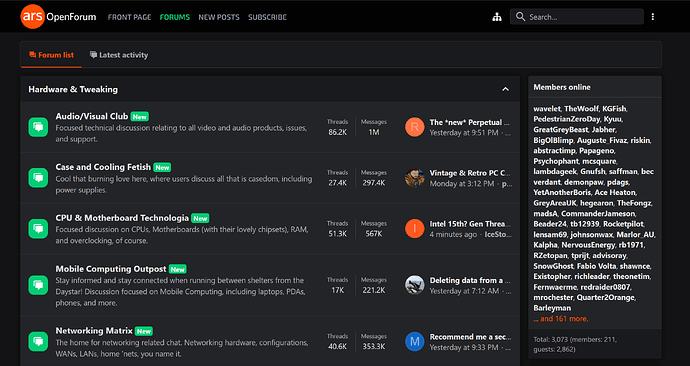Open member TheWoolf's profile
Image resolution: width=690 pixels, height=366 pixels.
pos(581,109)
